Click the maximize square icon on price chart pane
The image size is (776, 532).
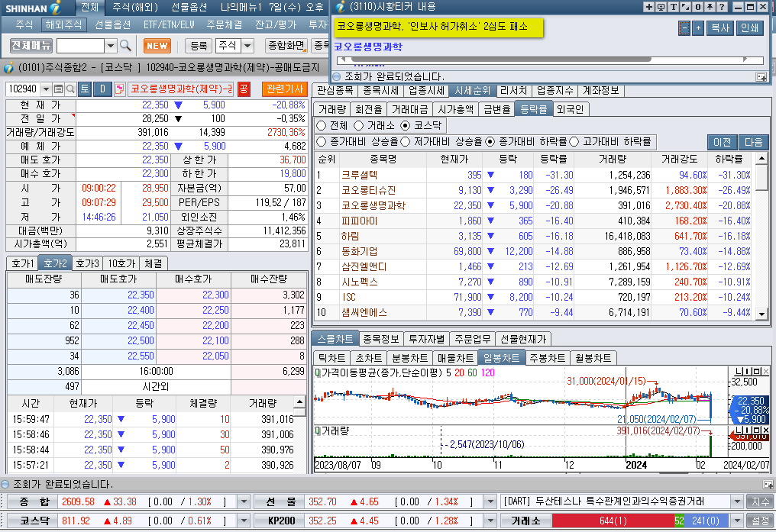pyautogui.click(x=757, y=371)
